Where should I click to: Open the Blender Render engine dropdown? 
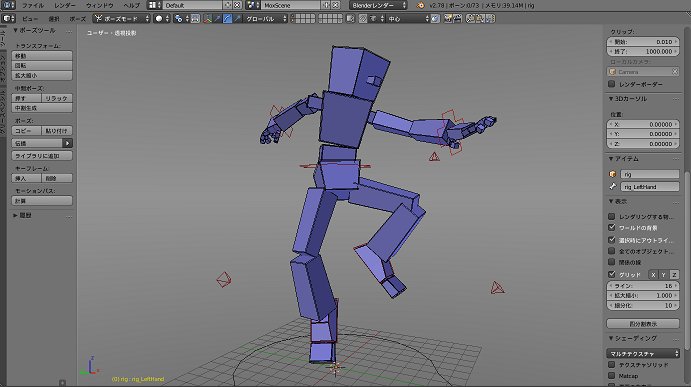[378, 5]
